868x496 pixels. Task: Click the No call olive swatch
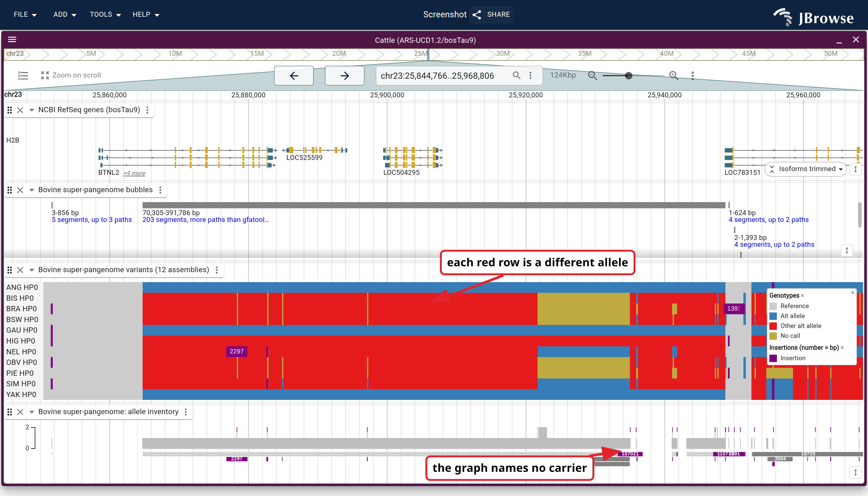click(x=773, y=336)
